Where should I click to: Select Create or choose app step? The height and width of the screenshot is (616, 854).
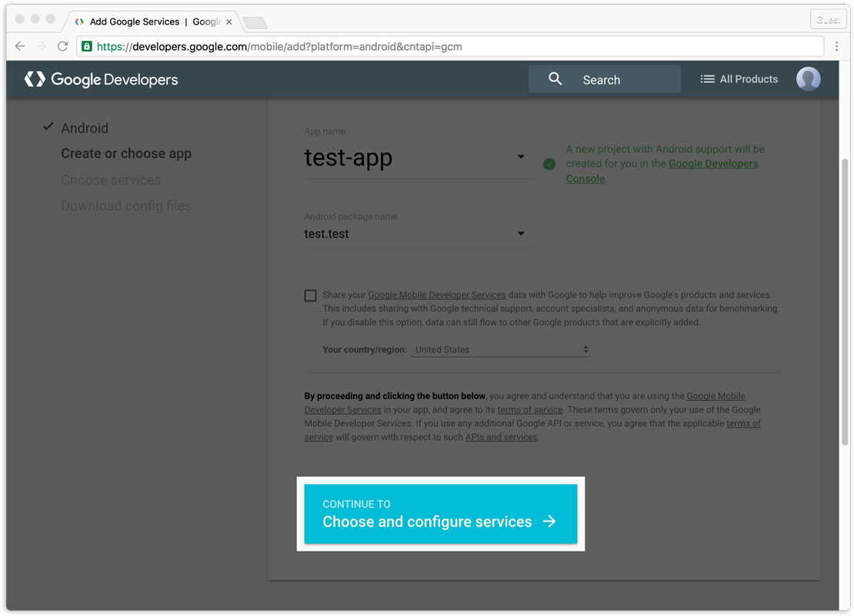pyautogui.click(x=126, y=154)
